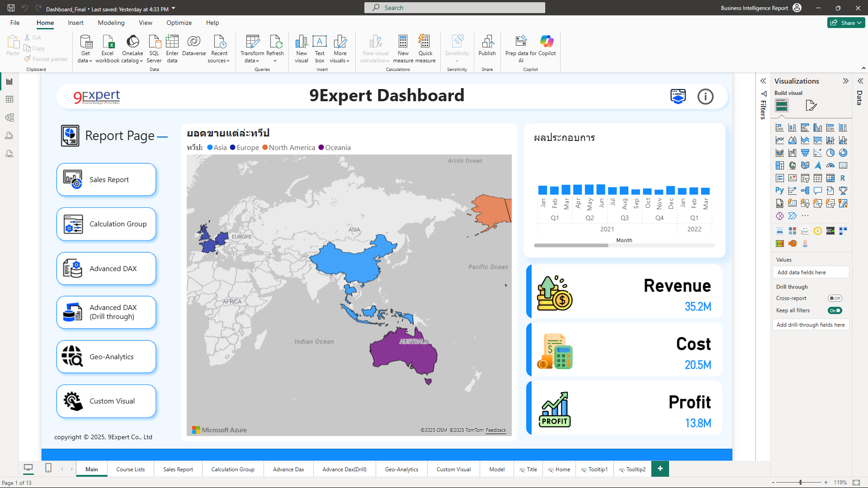
Task: Switch to Table view in the sidebar
Action: (x=9, y=99)
